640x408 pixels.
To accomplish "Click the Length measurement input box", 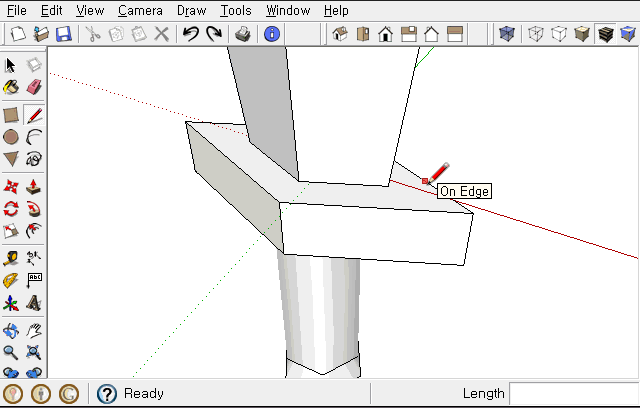I will [x=574, y=394].
